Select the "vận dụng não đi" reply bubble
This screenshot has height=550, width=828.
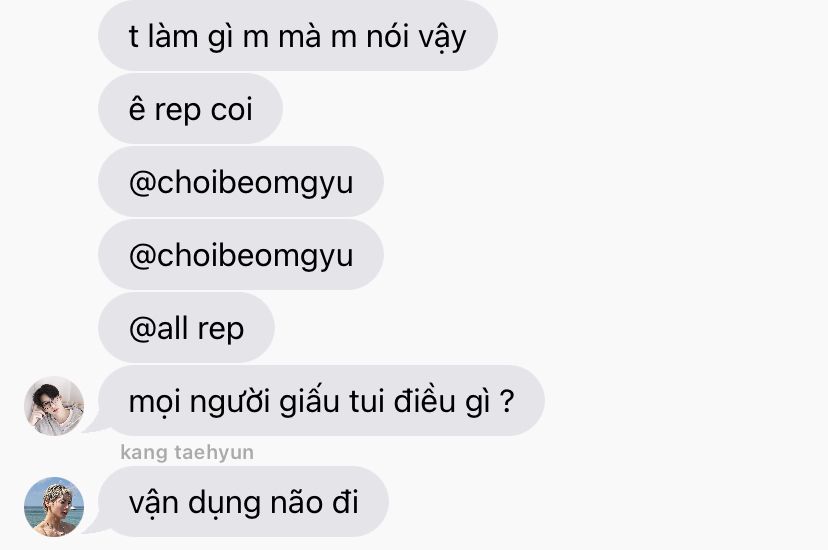click(243, 501)
